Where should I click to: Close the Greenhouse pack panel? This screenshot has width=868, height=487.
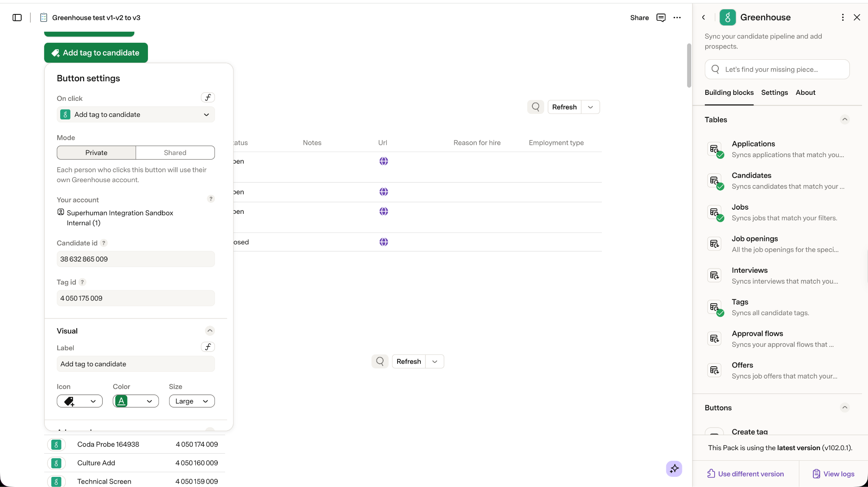coord(857,17)
